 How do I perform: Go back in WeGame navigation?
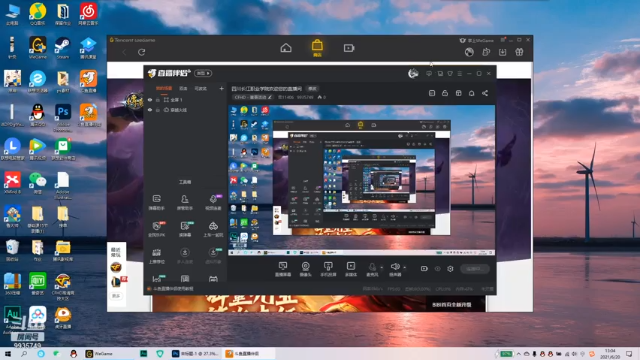coord(124,52)
